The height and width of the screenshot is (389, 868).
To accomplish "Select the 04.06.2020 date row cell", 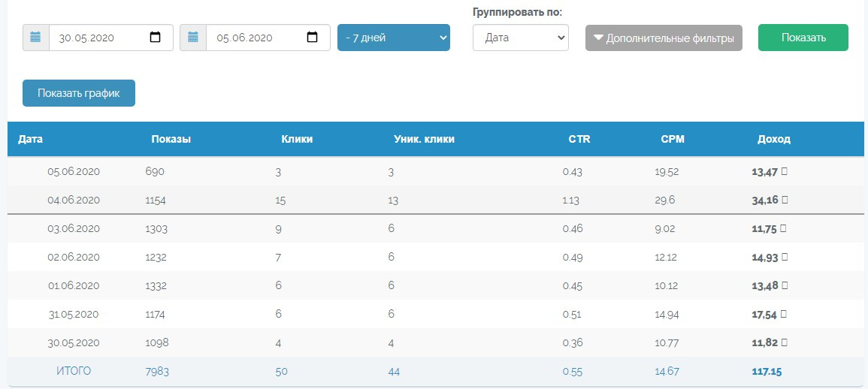I will point(74,201).
